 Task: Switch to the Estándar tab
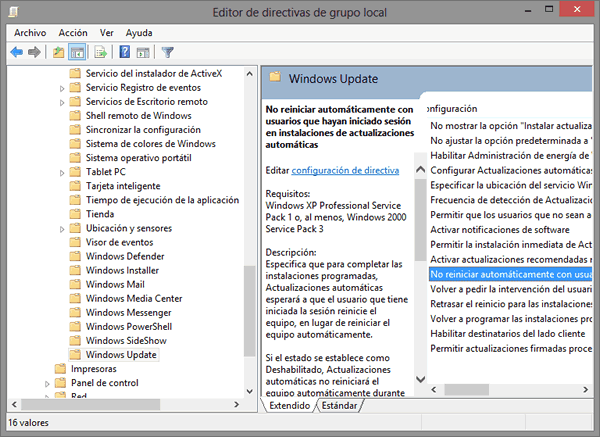tap(339, 406)
